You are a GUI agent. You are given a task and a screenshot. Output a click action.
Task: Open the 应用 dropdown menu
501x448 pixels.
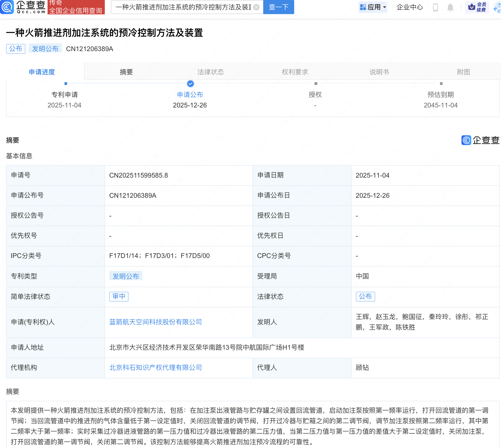(x=373, y=7)
